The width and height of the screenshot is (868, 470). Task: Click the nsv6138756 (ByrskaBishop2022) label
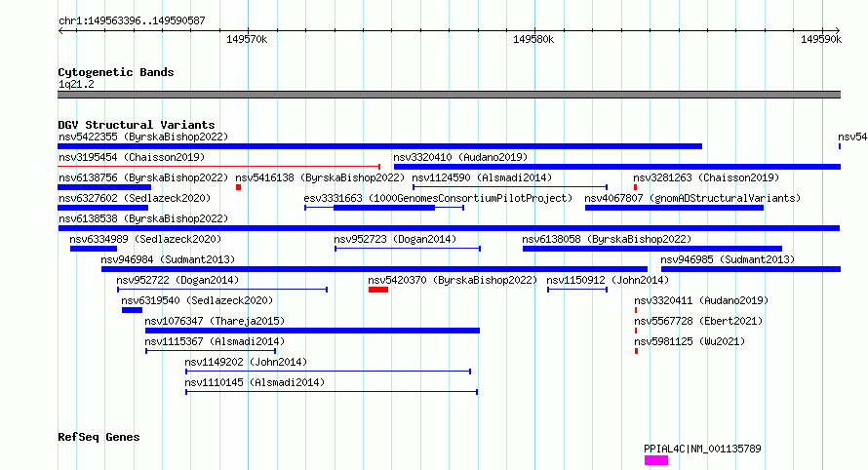coord(143,177)
